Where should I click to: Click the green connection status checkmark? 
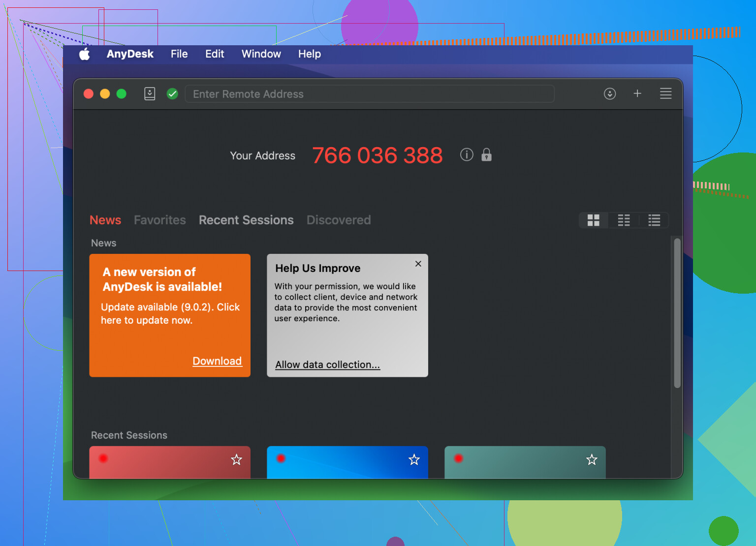pos(172,93)
